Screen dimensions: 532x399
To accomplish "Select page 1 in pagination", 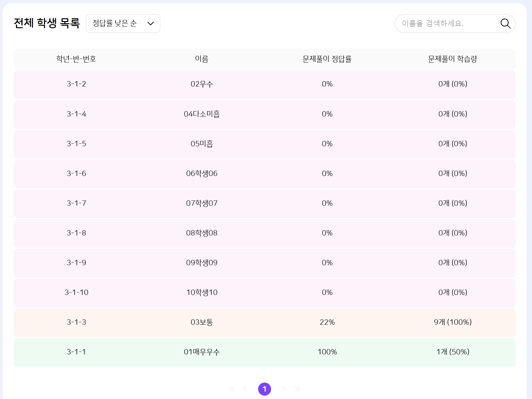I will pos(265,389).
